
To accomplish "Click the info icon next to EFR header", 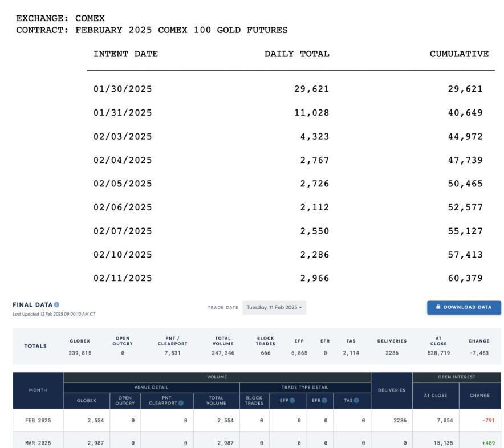I will [324, 400].
